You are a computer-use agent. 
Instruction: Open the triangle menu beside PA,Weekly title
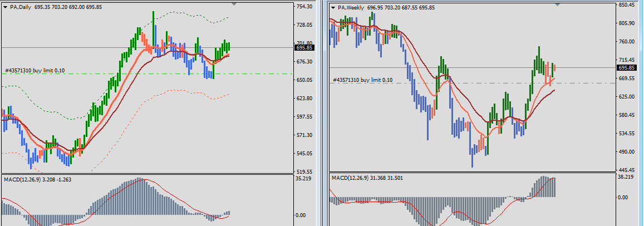333,7
